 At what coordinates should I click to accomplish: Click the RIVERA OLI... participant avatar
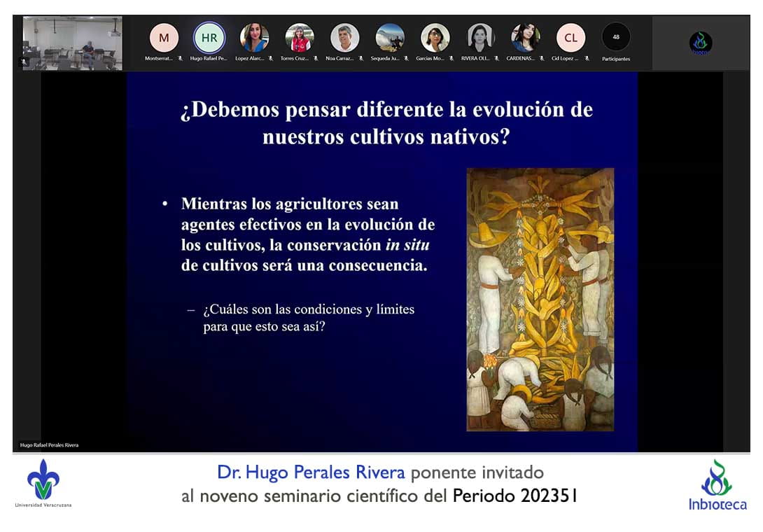[480, 38]
